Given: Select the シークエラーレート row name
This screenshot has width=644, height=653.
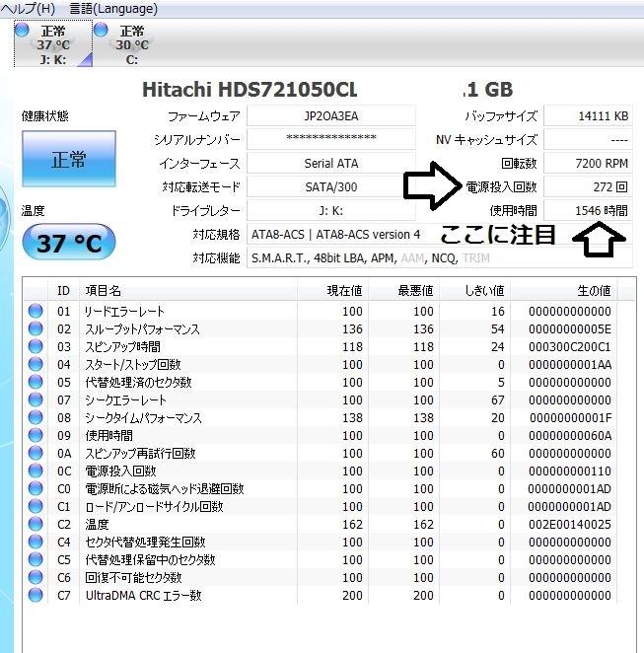Looking at the screenshot, I should pos(125,399).
